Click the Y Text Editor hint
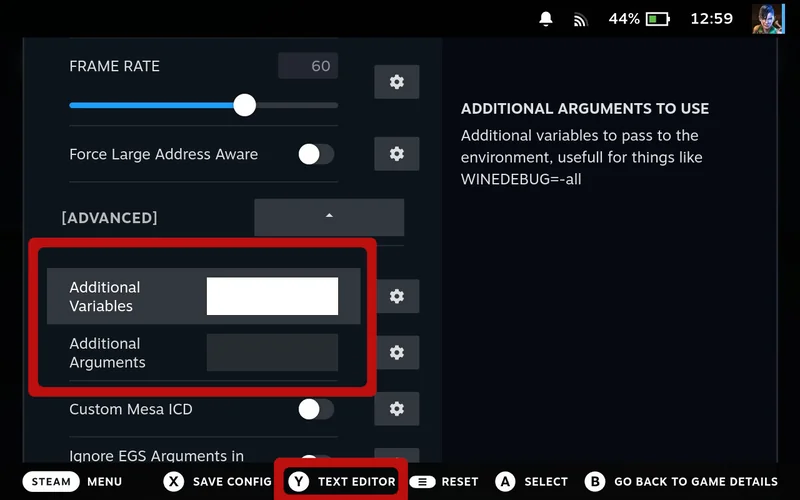The image size is (800, 500). click(x=341, y=482)
